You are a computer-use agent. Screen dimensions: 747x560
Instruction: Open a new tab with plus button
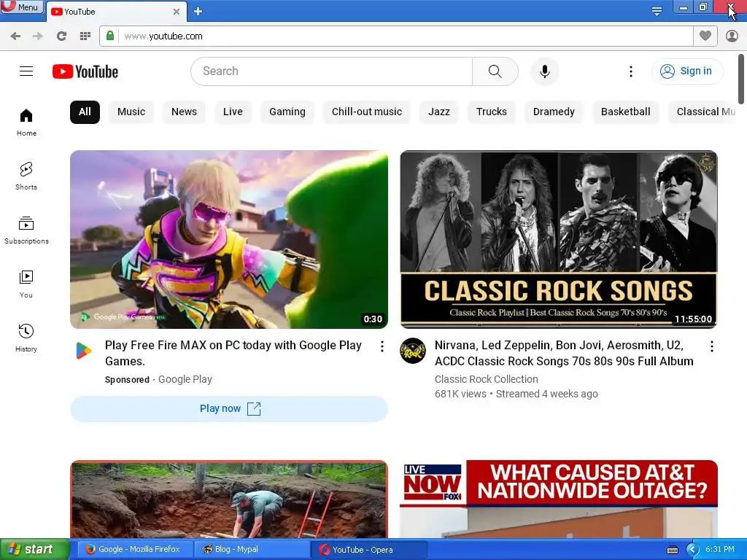coord(198,12)
